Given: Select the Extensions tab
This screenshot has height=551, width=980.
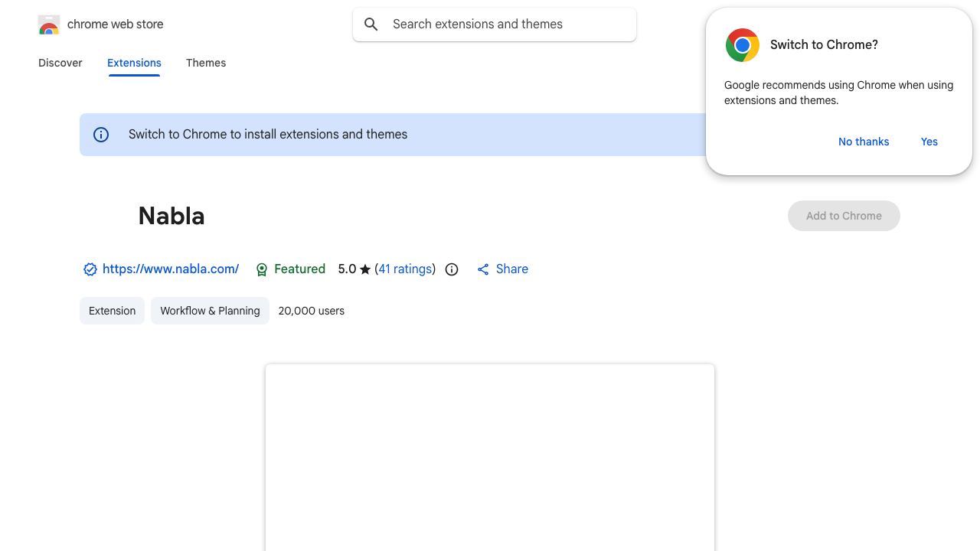Looking at the screenshot, I should 134,63.
